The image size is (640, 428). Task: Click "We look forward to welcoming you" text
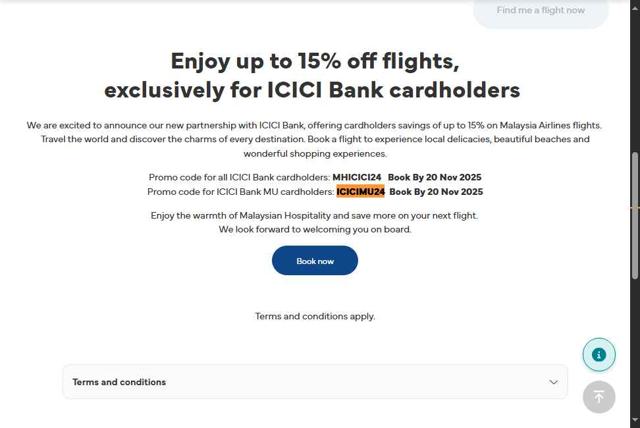(x=315, y=229)
